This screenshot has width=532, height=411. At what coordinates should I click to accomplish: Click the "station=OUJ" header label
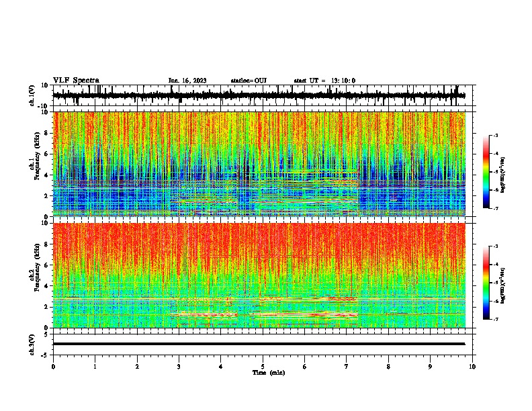(249, 81)
